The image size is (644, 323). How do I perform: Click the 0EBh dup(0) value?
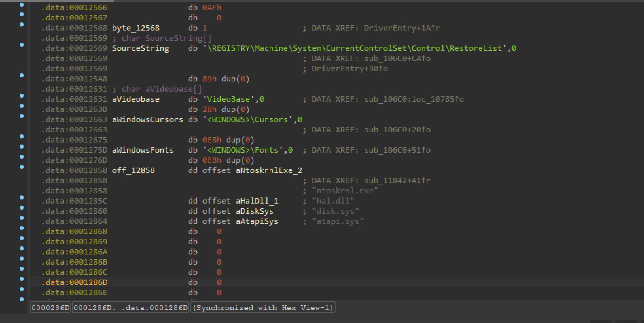point(228,160)
